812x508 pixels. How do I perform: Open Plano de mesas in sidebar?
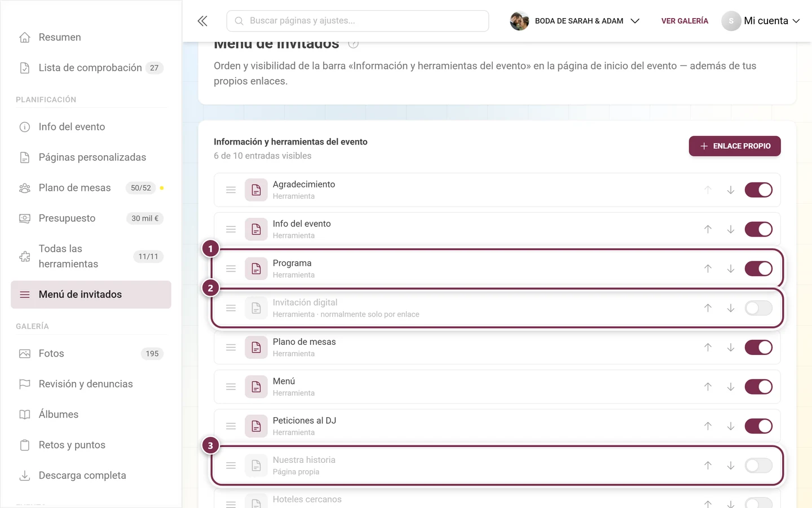[91, 188]
